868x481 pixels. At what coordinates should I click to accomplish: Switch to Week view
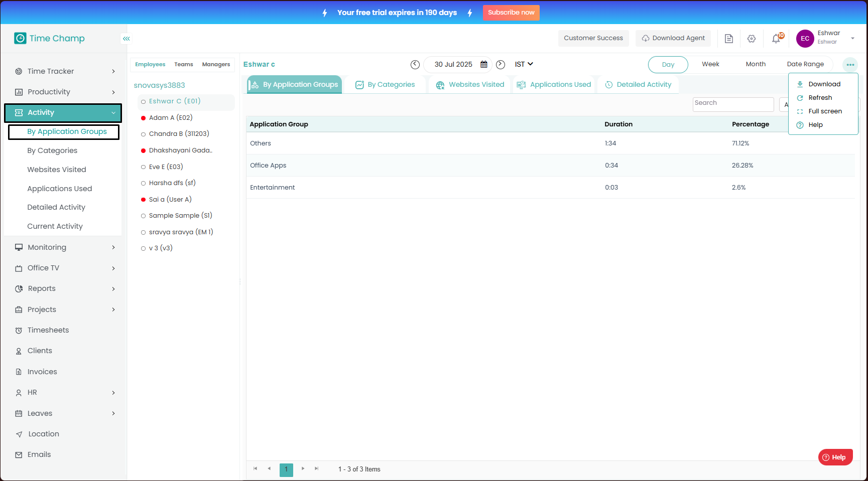click(x=710, y=64)
